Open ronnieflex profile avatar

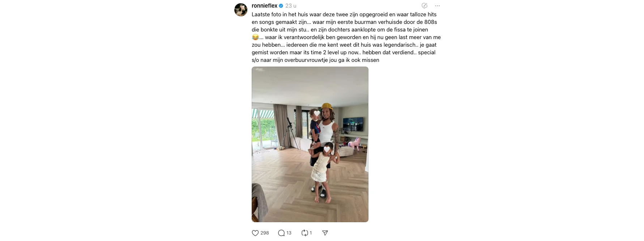241,10
